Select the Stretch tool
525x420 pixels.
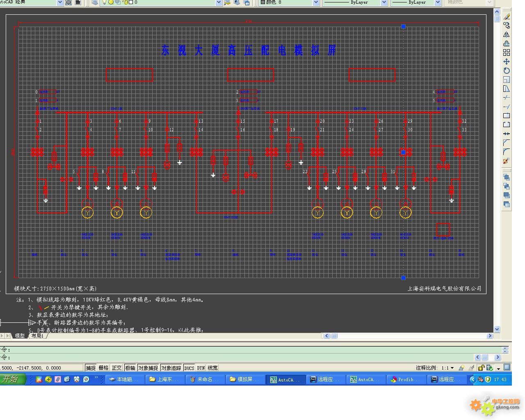pyautogui.click(x=507, y=89)
